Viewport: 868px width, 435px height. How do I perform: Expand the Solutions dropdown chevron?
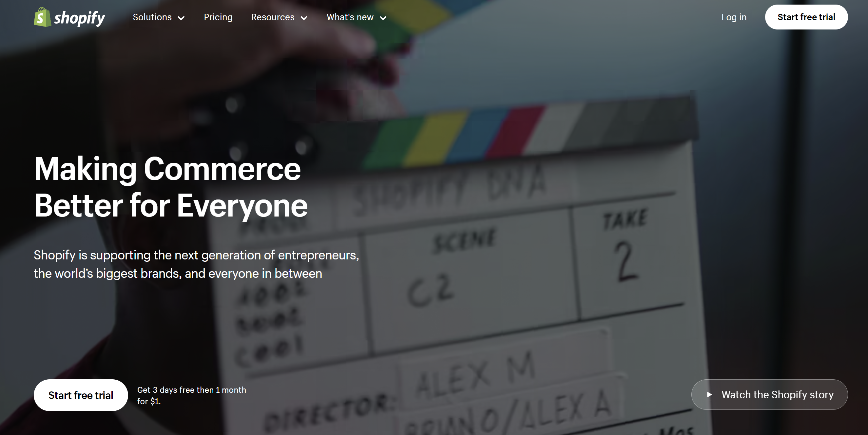[x=181, y=18]
